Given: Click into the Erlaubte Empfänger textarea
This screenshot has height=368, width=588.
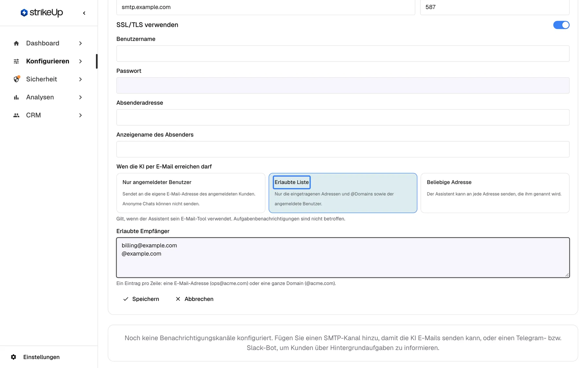Looking at the screenshot, I should pyautogui.click(x=343, y=258).
